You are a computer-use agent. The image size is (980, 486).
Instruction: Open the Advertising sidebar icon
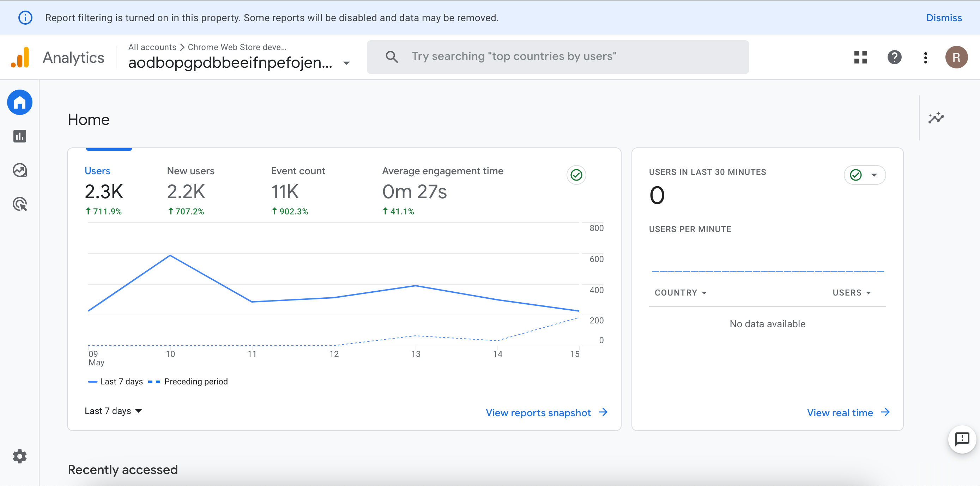click(x=20, y=204)
